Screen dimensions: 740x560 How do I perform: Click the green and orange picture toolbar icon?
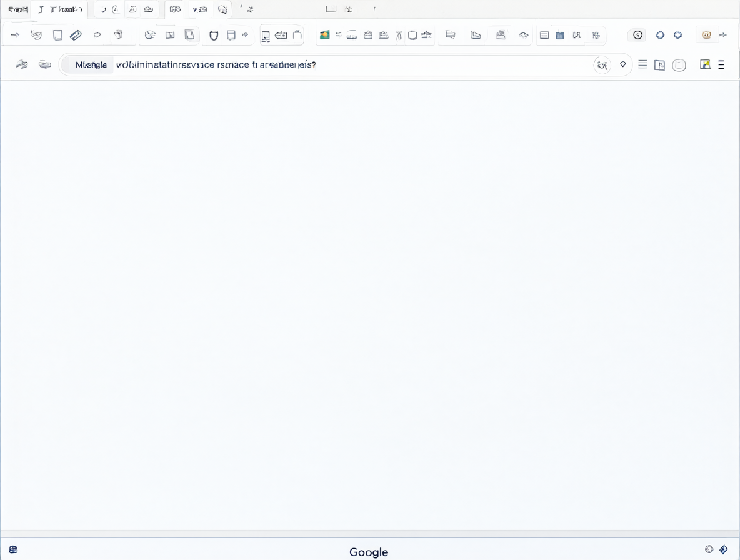click(x=325, y=35)
